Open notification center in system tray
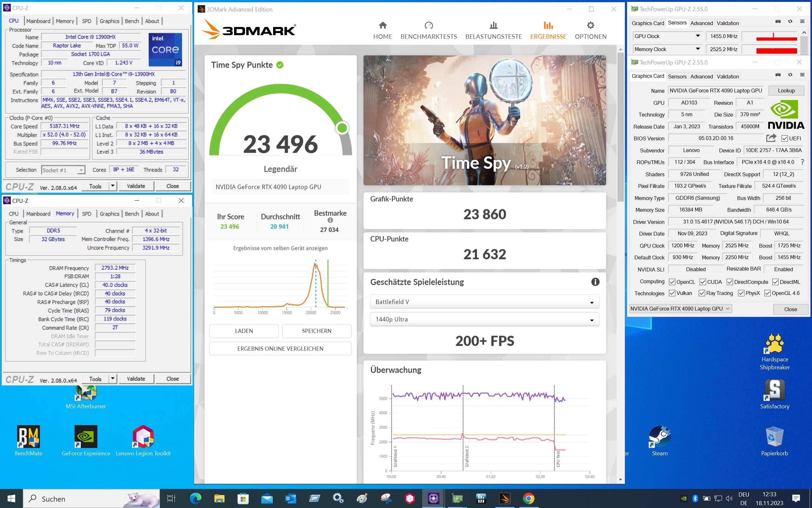Image resolution: width=812 pixels, height=508 pixels. (796, 498)
